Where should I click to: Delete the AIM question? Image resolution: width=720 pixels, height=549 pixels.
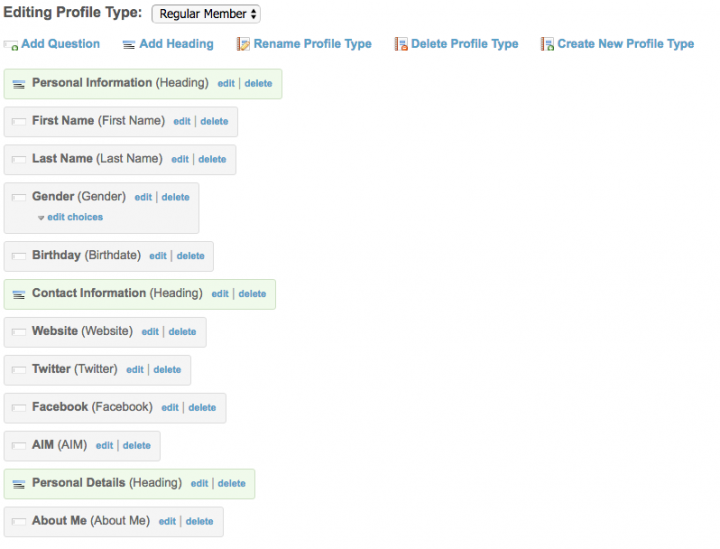[136, 446]
